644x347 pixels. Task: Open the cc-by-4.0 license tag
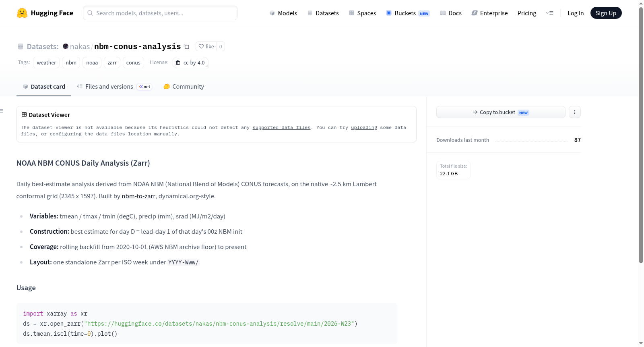(190, 62)
